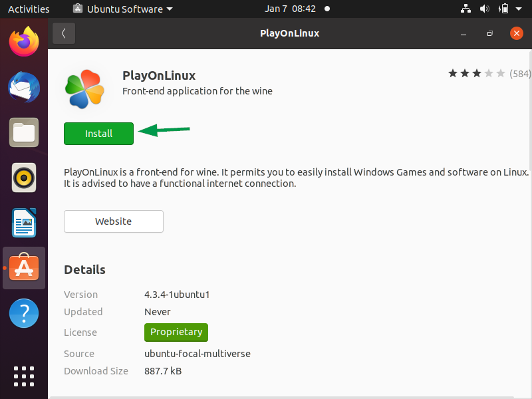Click the License label
Image resolution: width=532 pixels, height=399 pixels.
[x=80, y=332]
